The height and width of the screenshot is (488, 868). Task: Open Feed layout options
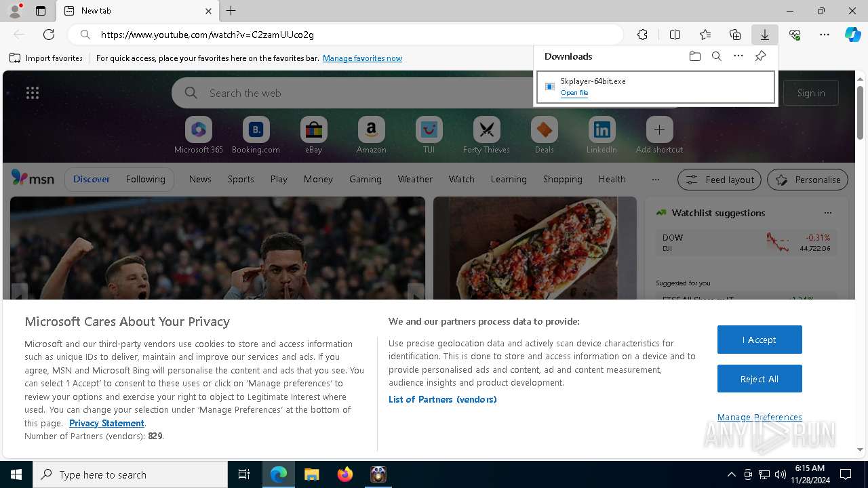pyautogui.click(x=719, y=180)
